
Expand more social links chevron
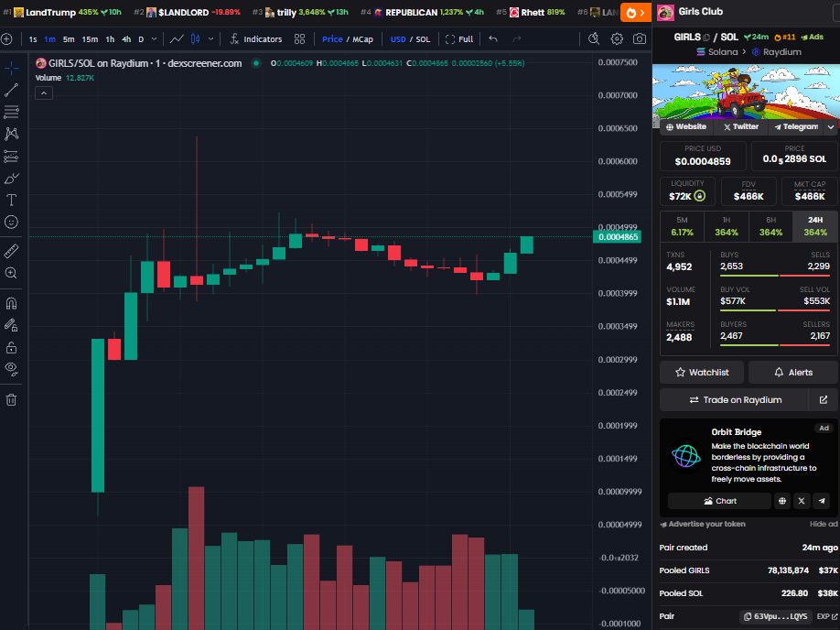point(831,127)
